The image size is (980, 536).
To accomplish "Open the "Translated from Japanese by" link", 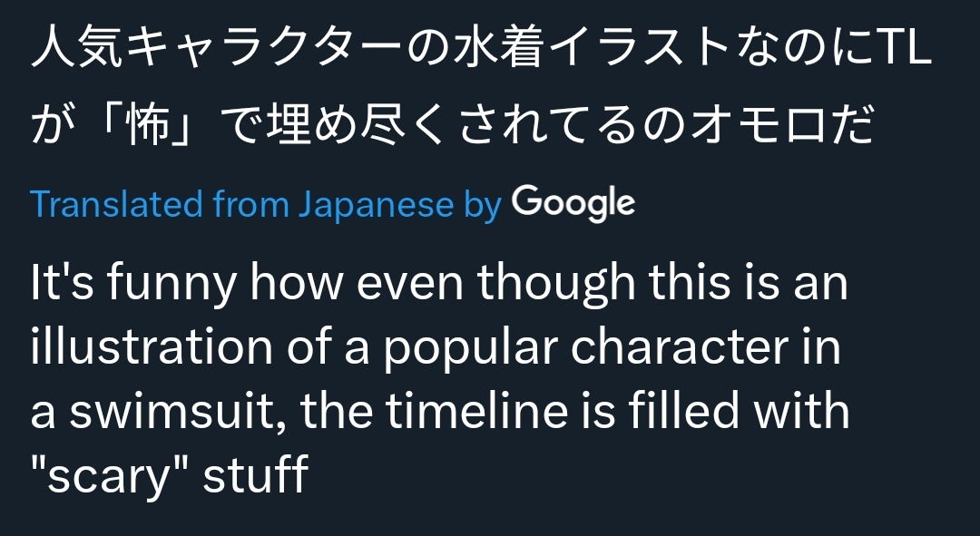I will coord(266,204).
